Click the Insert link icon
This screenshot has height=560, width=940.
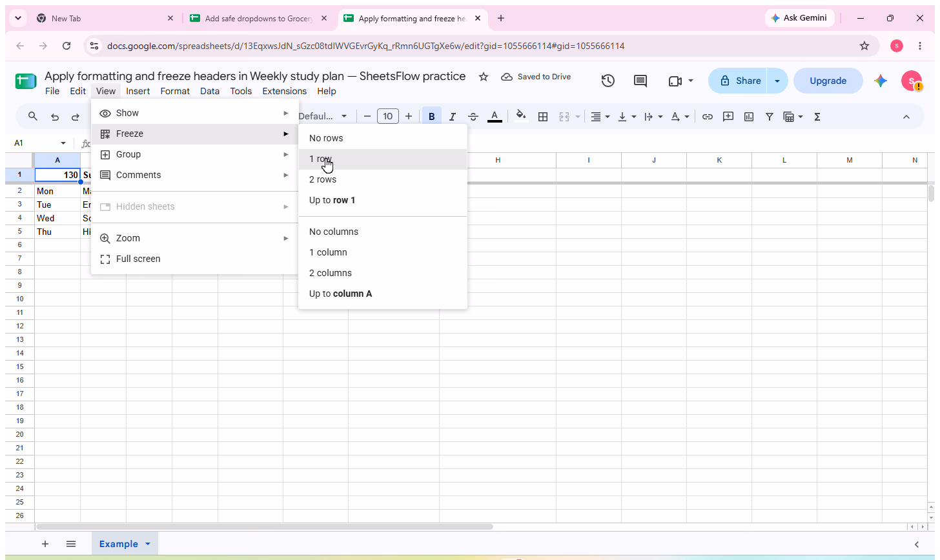coord(708,117)
